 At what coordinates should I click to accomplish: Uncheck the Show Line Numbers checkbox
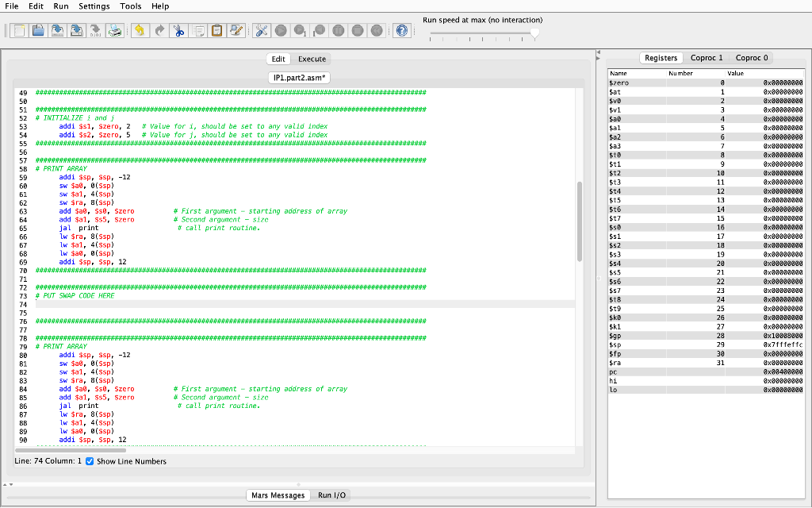point(89,461)
